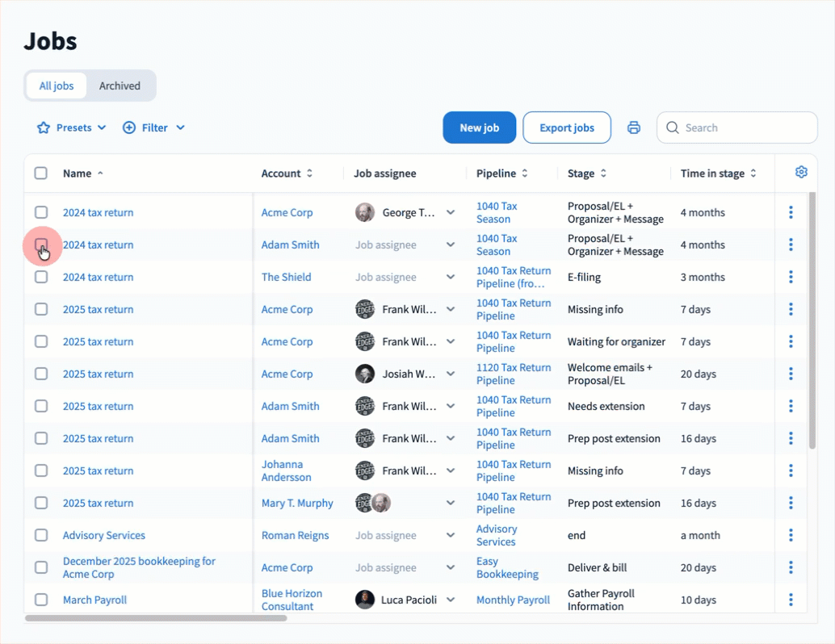Sort by the Time in stage column arrows
The image size is (835, 644).
click(x=753, y=174)
